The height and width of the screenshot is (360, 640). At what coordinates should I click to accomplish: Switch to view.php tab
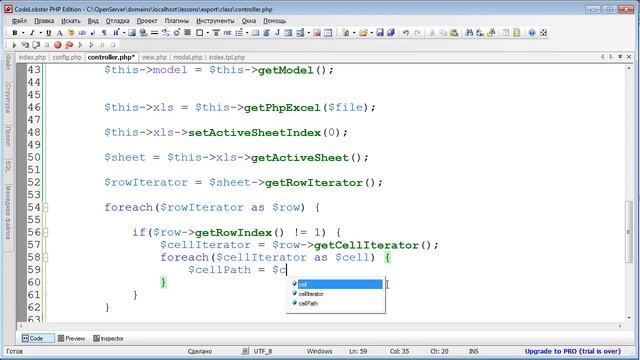[x=154, y=58]
